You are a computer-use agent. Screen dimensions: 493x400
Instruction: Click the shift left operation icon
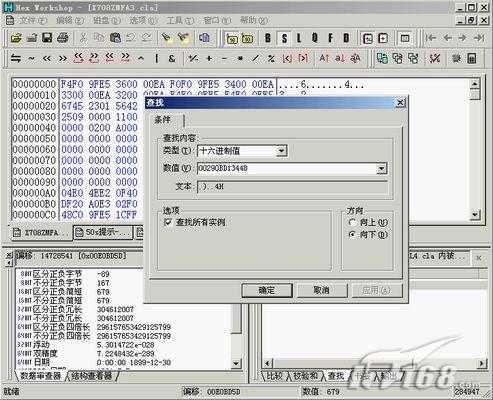pos(47,59)
